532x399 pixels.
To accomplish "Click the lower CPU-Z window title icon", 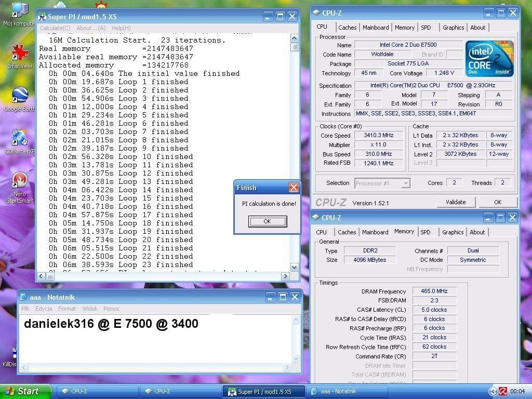I will [316, 218].
